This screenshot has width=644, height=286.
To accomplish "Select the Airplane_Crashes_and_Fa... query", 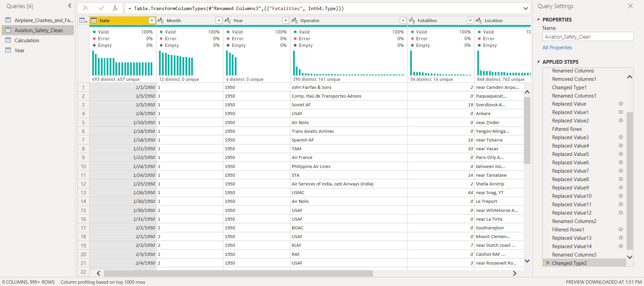I will click(38, 20).
